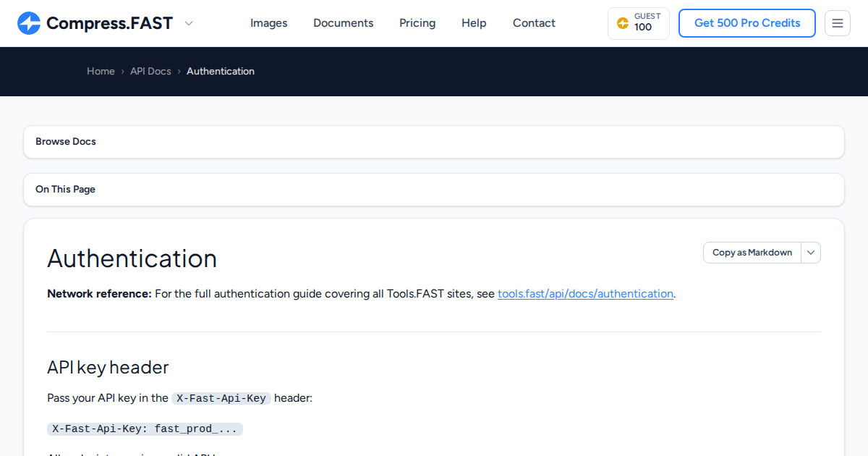Open the Copy as Markdown dropdown arrow

[x=811, y=253]
